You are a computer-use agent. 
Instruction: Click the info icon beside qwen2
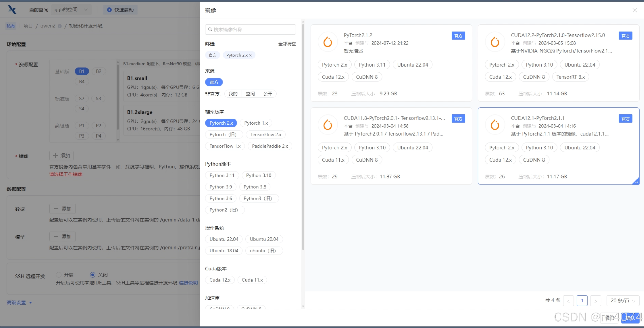click(x=60, y=26)
